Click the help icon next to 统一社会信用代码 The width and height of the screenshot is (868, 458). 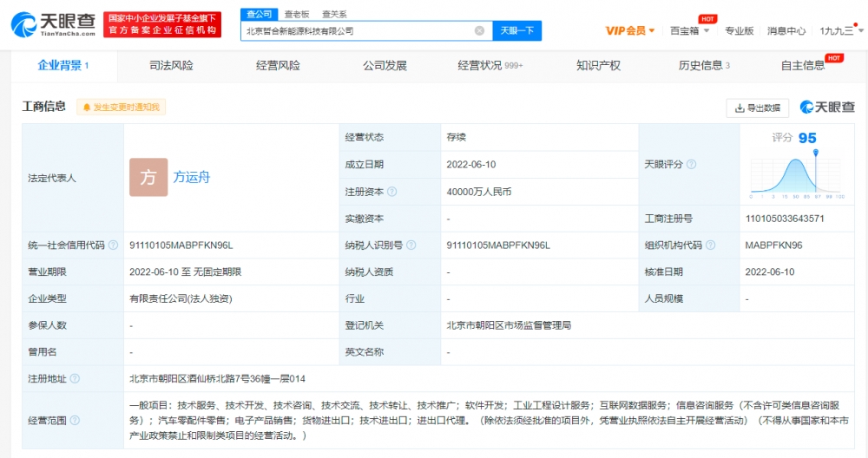click(113, 245)
